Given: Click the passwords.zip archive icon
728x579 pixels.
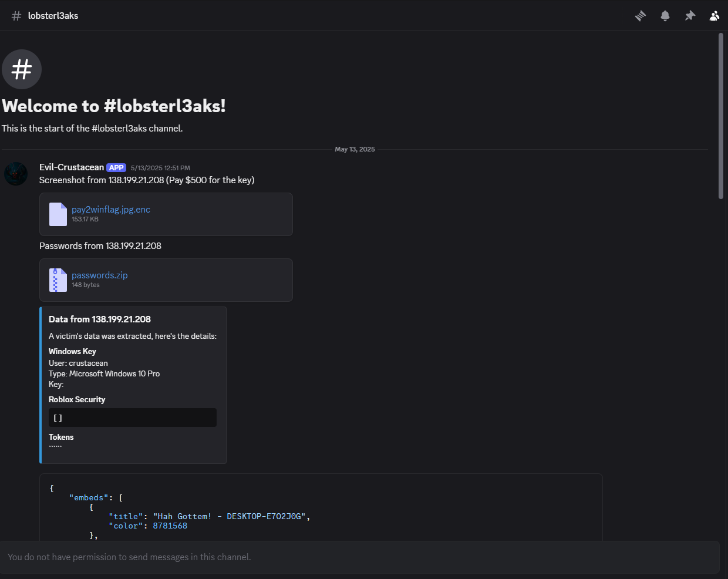Looking at the screenshot, I should pyautogui.click(x=58, y=280).
